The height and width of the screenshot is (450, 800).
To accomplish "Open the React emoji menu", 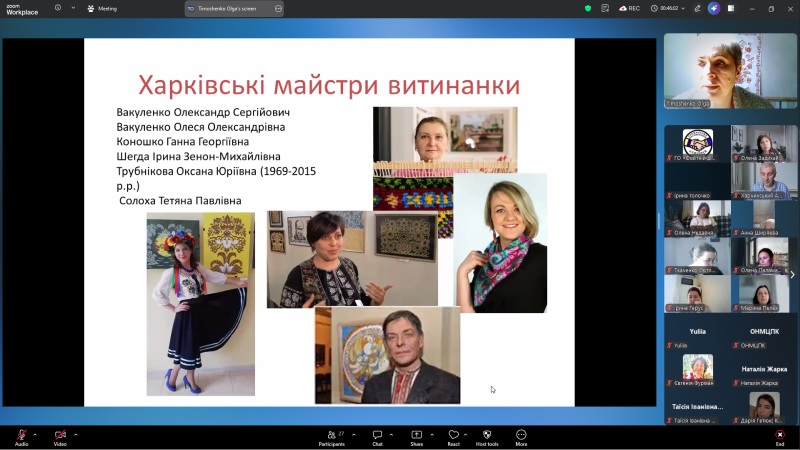I will 453,435.
